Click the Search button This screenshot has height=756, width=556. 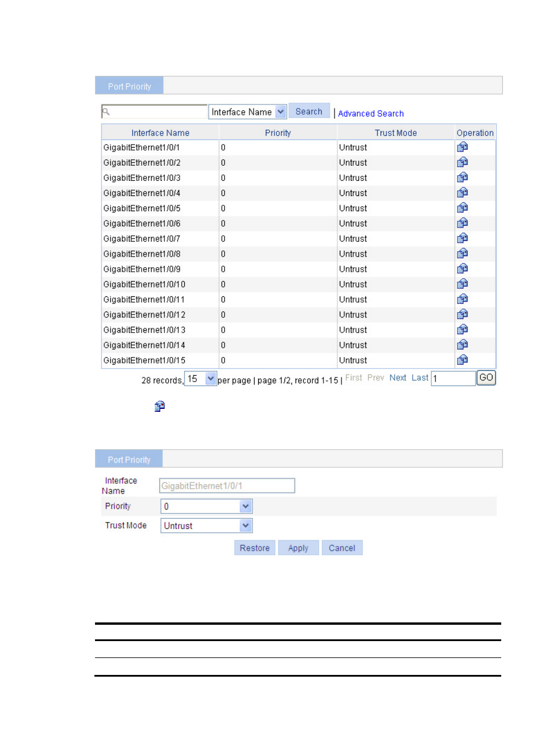[x=308, y=111]
